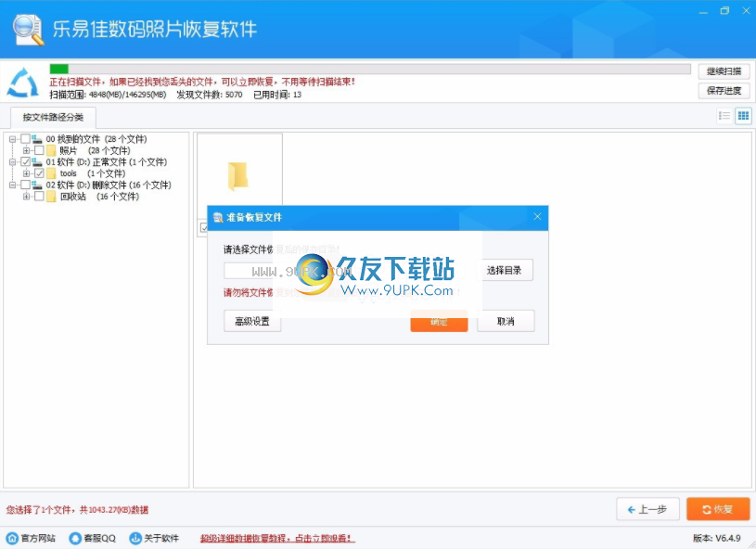Click the save directory input field
756x549 pixels.
click(347, 271)
